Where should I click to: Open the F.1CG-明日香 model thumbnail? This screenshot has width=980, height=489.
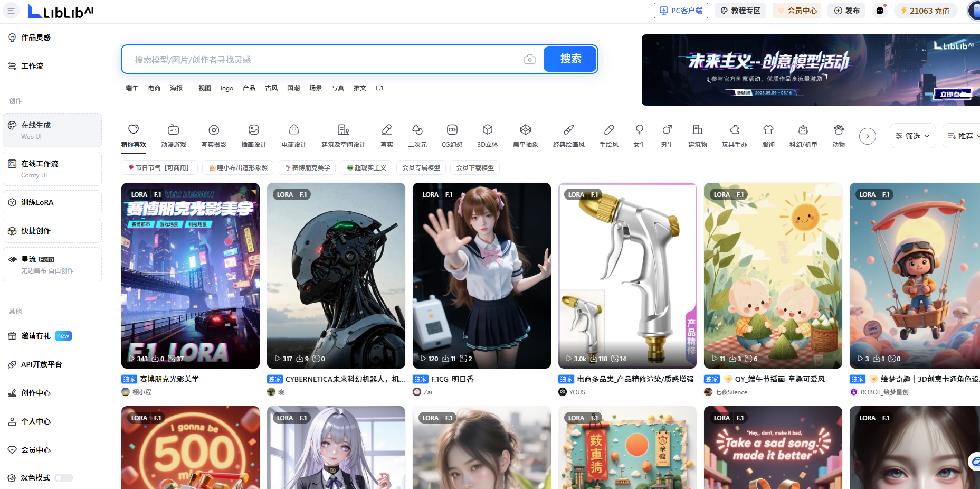click(x=482, y=276)
